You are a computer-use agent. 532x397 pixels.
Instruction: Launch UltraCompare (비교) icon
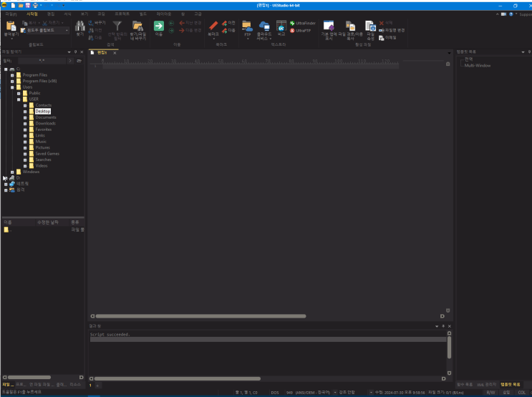point(281,26)
